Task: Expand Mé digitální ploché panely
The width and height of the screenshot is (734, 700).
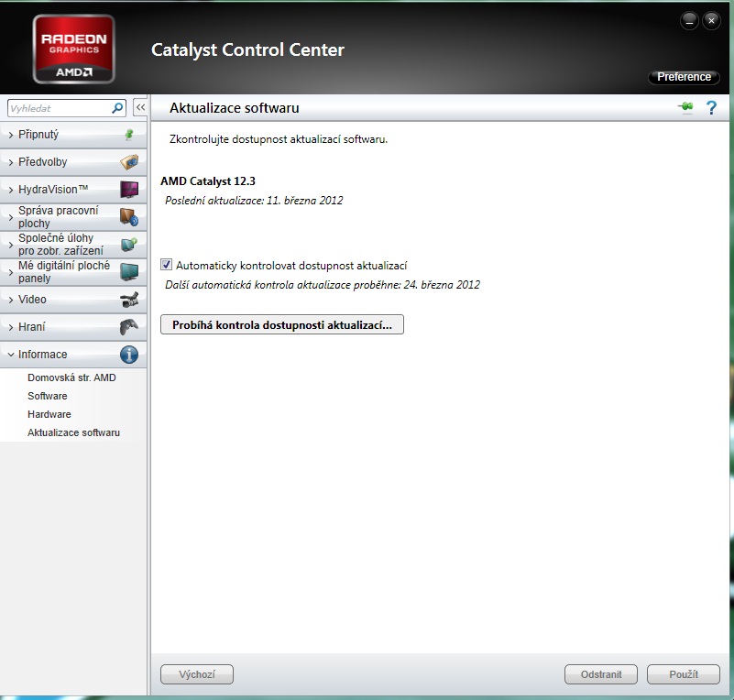Action: pos(73,272)
